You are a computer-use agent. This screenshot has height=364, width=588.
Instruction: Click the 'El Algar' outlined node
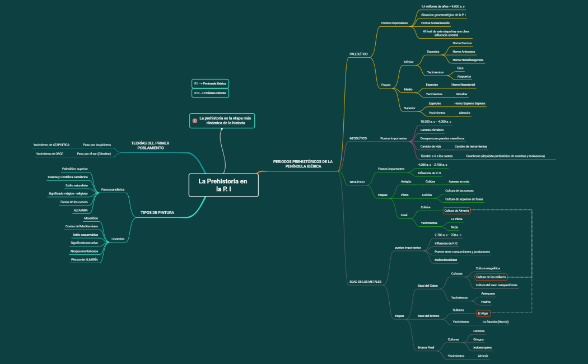483,314
